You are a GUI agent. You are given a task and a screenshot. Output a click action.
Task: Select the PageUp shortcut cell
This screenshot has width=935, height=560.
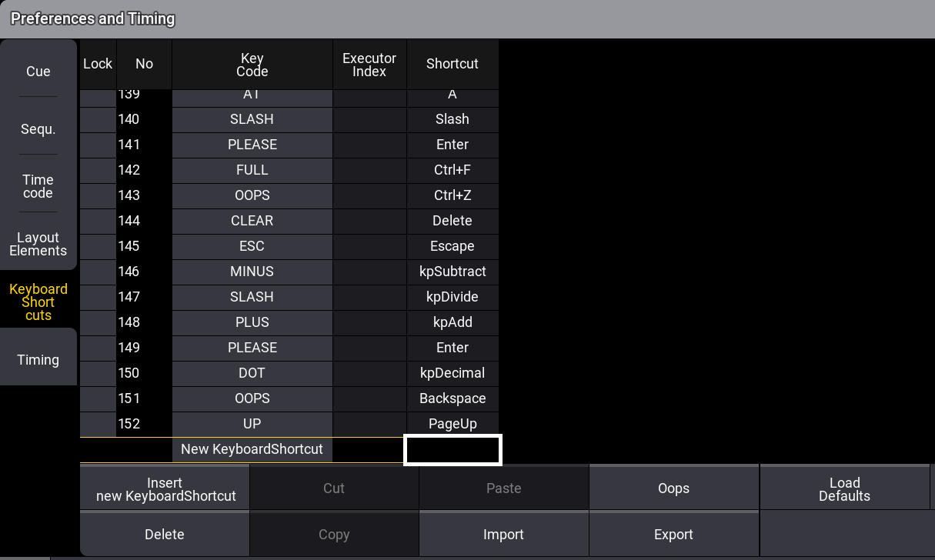tap(452, 424)
